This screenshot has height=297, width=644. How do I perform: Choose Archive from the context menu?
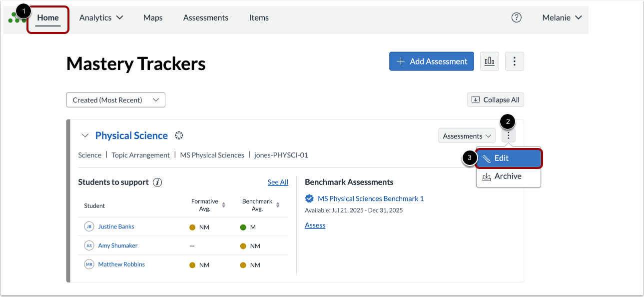507,176
